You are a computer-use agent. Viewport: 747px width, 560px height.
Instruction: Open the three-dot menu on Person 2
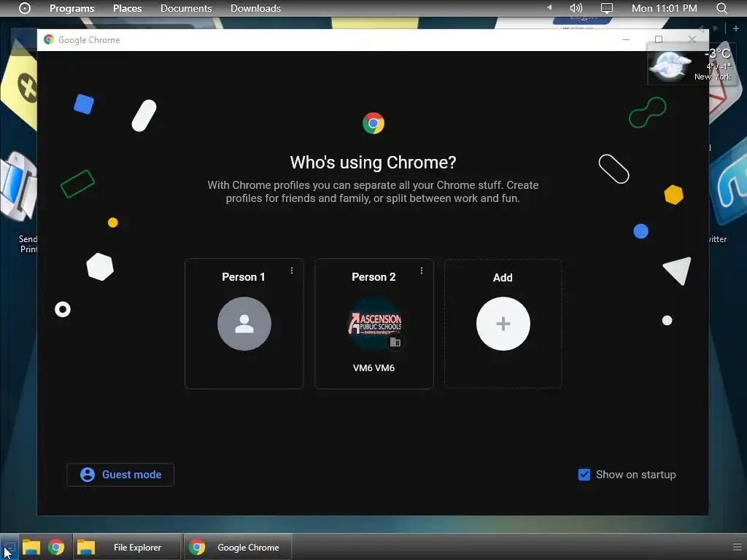point(421,271)
